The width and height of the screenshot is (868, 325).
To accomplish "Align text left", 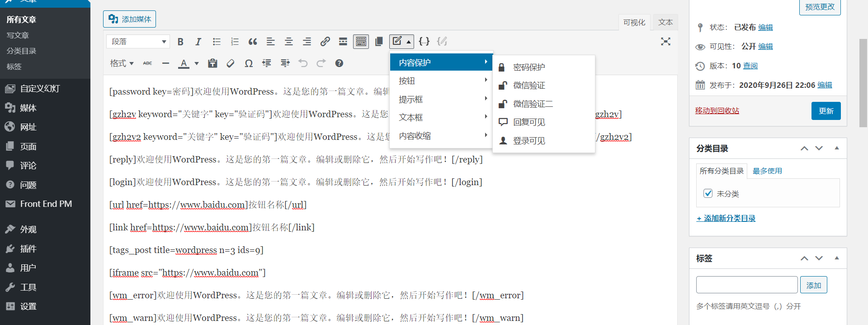I will tap(271, 42).
